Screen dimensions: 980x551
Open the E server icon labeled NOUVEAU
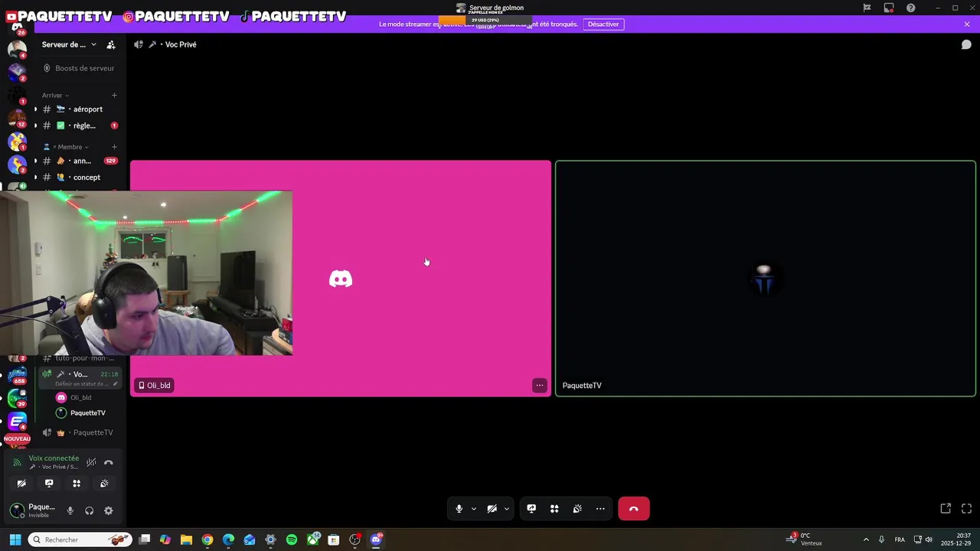(17, 422)
